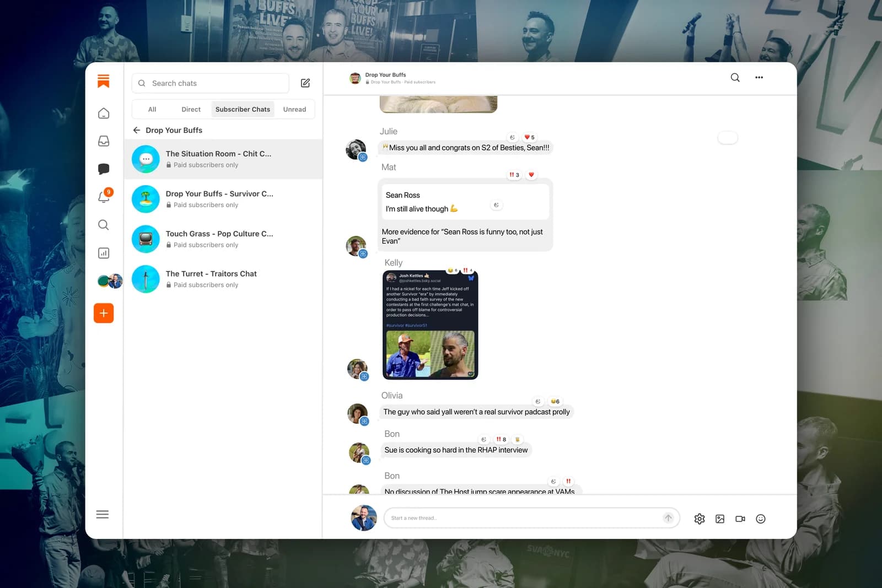Open the three-dot more options menu
The height and width of the screenshot is (588, 882).
(759, 78)
